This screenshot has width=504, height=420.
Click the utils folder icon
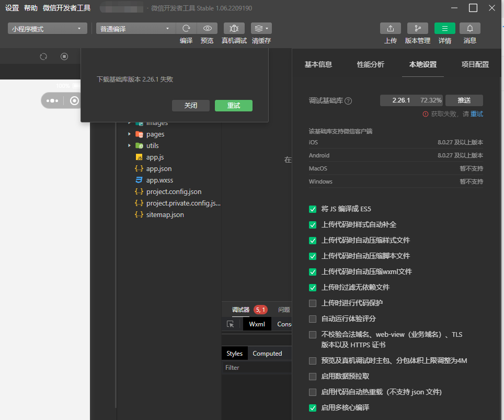click(139, 146)
